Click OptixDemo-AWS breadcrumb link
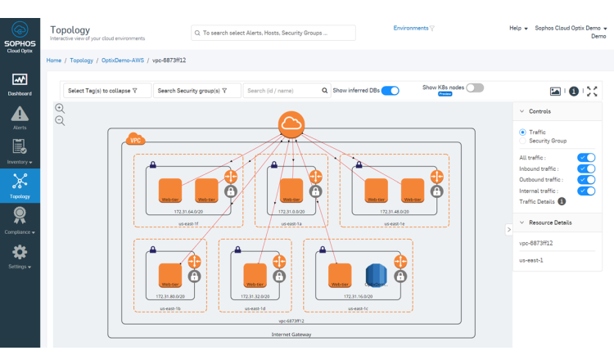This screenshot has width=614, height=364. coord(123,61)
